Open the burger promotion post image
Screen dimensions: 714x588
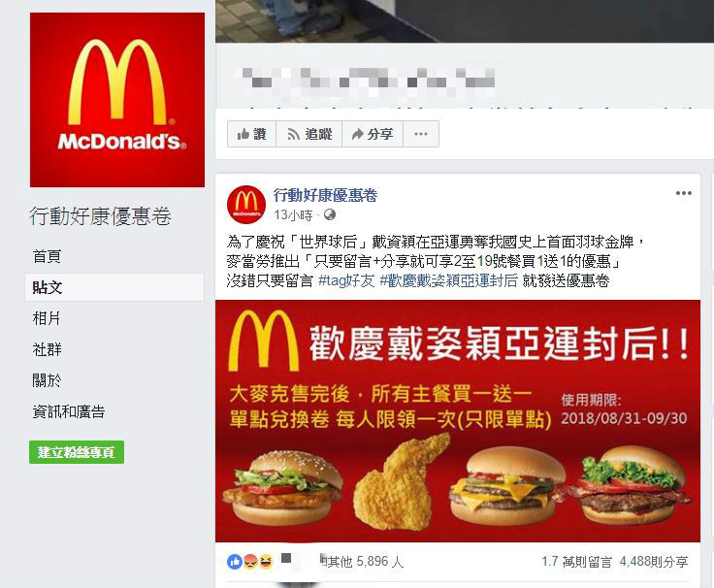click(x=458, y=421)
